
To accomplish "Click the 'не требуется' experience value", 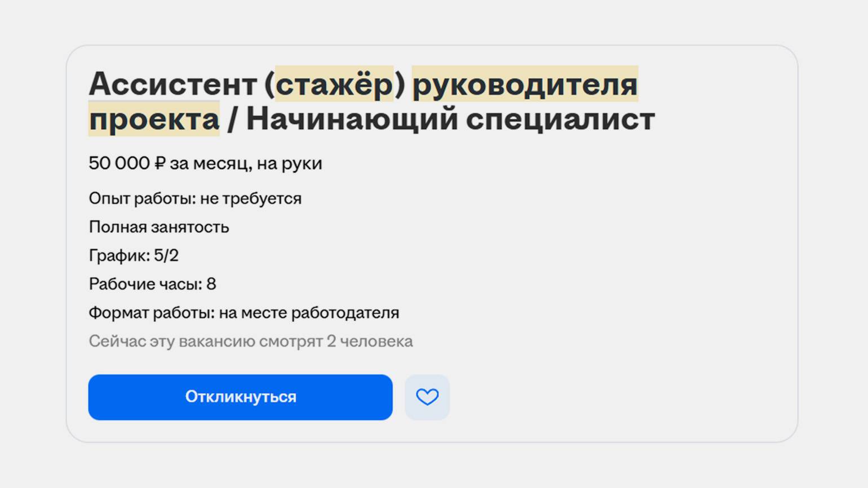I will tap(251, 198).
